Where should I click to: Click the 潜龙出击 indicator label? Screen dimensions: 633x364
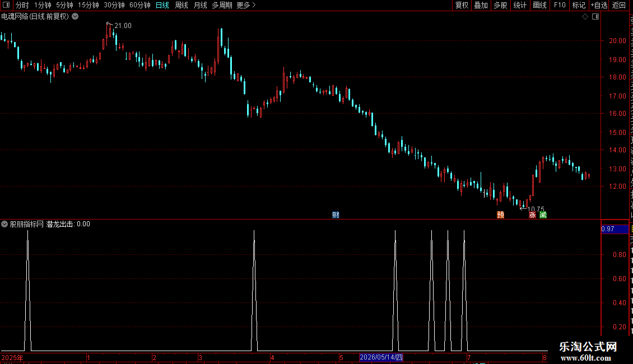(60, 224)
